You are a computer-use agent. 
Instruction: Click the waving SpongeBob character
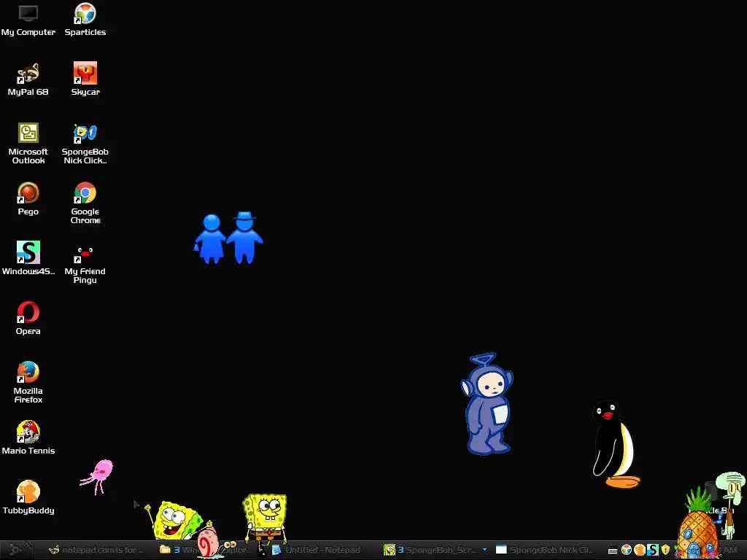175,521
